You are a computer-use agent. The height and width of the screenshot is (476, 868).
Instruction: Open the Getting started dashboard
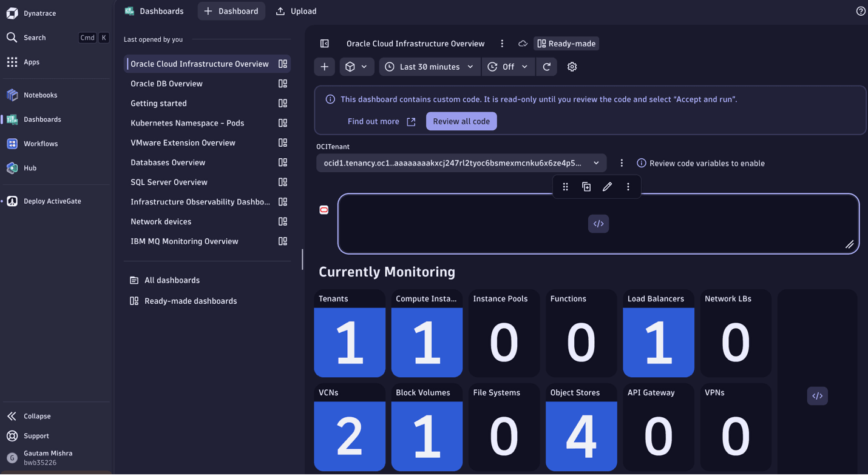click(x=207, y=103)
